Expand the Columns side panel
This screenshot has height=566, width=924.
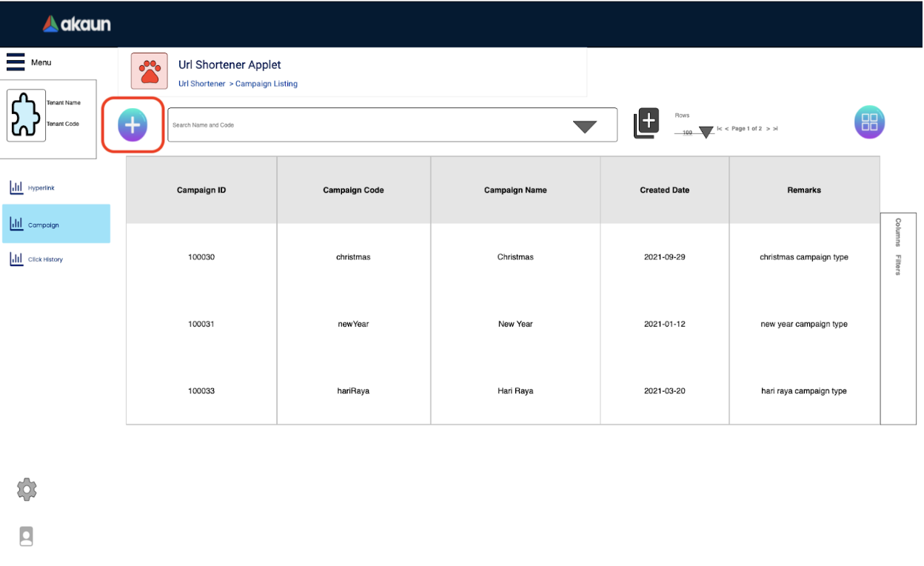(898, 232)
